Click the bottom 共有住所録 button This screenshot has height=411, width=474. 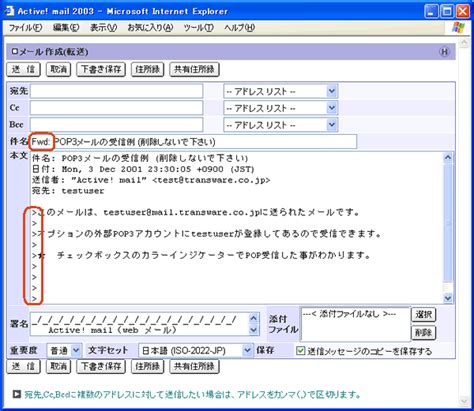coord(194,366)
